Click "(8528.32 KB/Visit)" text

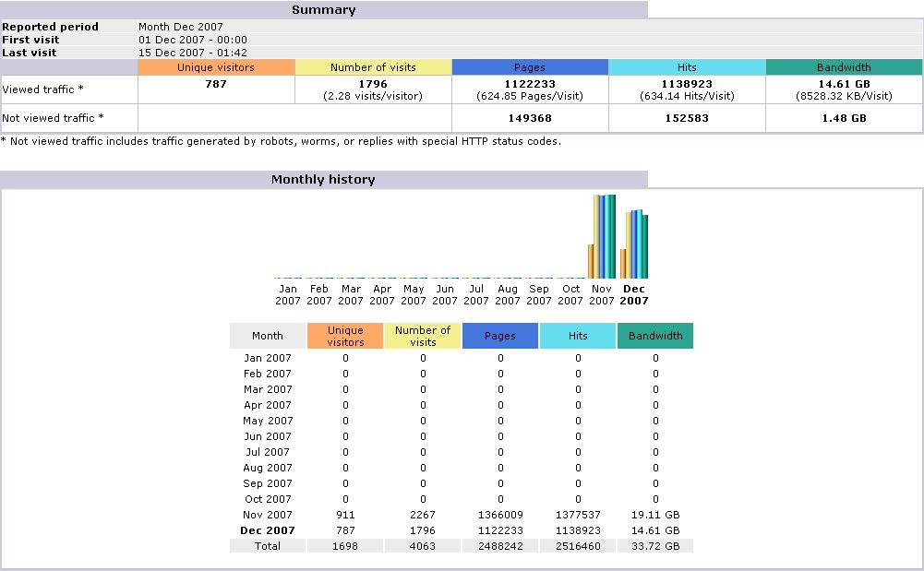click(x=844, y=96)
